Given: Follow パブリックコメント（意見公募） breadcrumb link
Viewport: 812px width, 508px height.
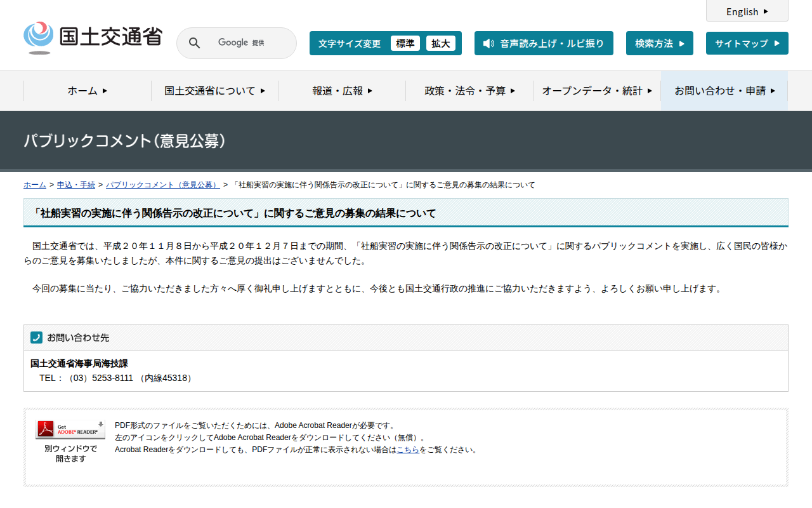Looking at the screenshot, I should click(x=163, y=185).
